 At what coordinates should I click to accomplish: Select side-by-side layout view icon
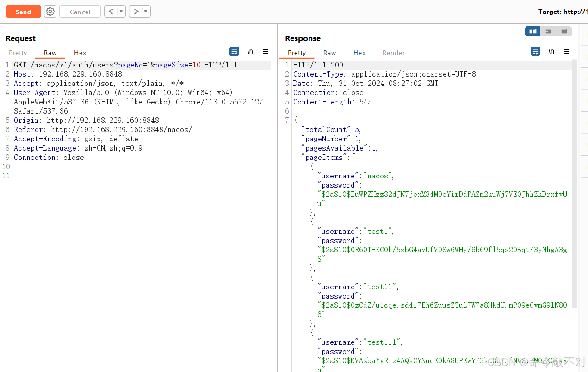(x=533, y=31)
